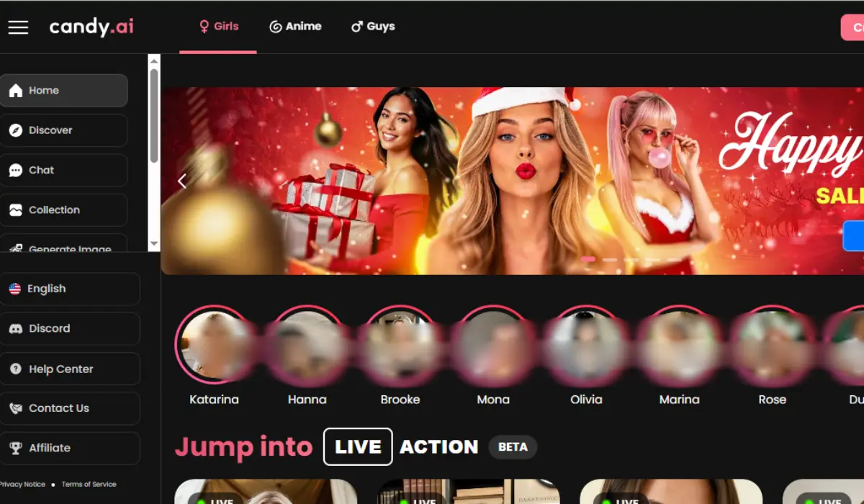Open the Terms of Service link

click(x=89, y=485)
